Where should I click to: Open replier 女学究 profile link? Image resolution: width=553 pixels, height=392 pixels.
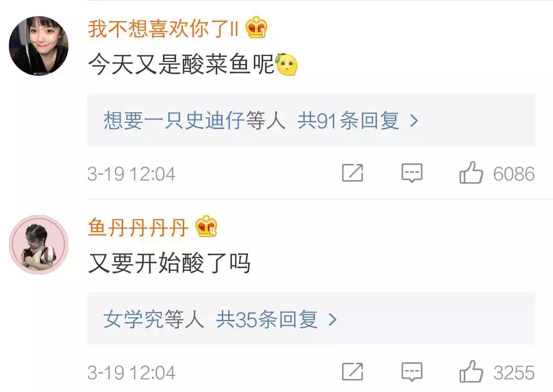coord(133,319)
